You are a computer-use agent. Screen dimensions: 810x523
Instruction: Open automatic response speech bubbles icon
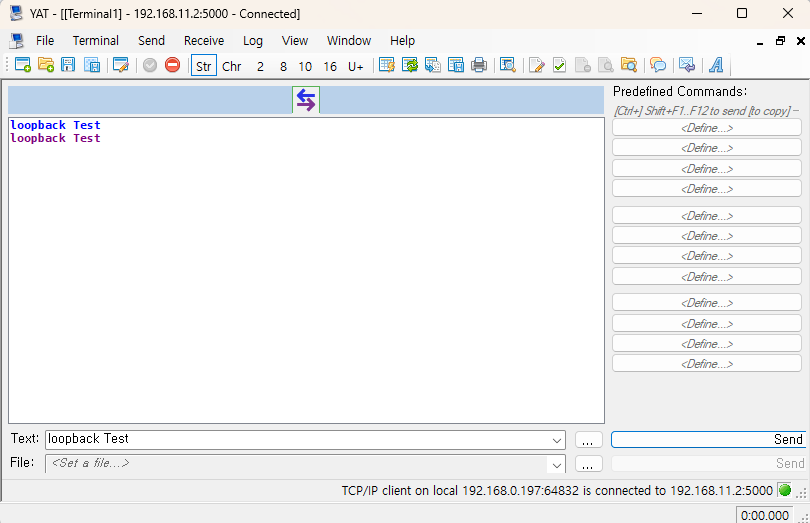point(658,65)
